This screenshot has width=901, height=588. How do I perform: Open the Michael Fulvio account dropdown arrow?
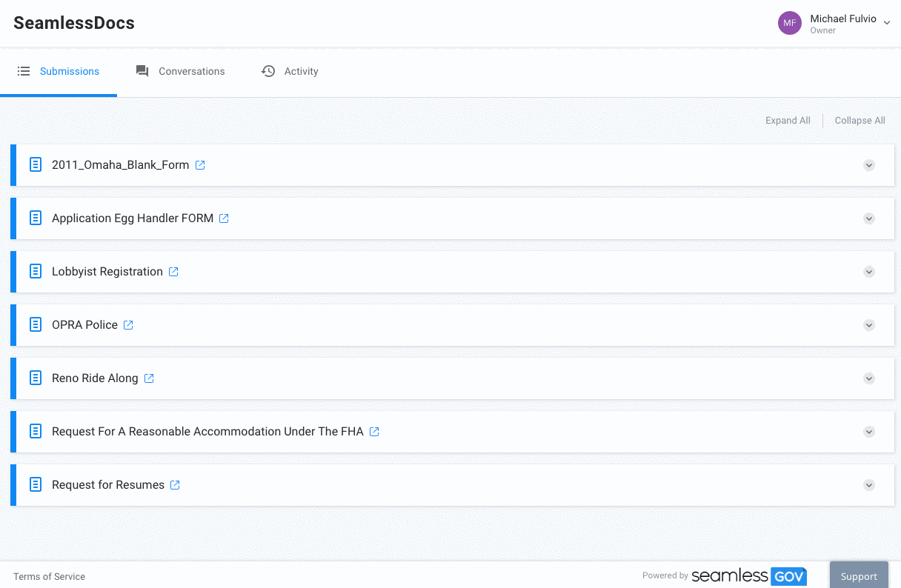click(x=886, y=23)
